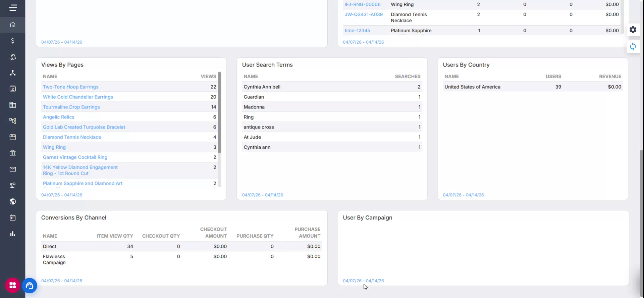
Task: Open Tourmaline Drop Earrings link
Action: tap(71, 107)
